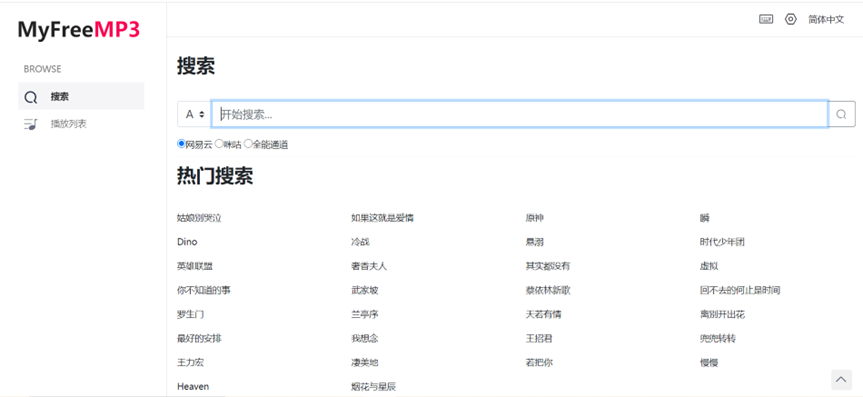Select trending keyword 兜兜转转
The width and height of the screenshot is (863, 397).
coord(718,338)
